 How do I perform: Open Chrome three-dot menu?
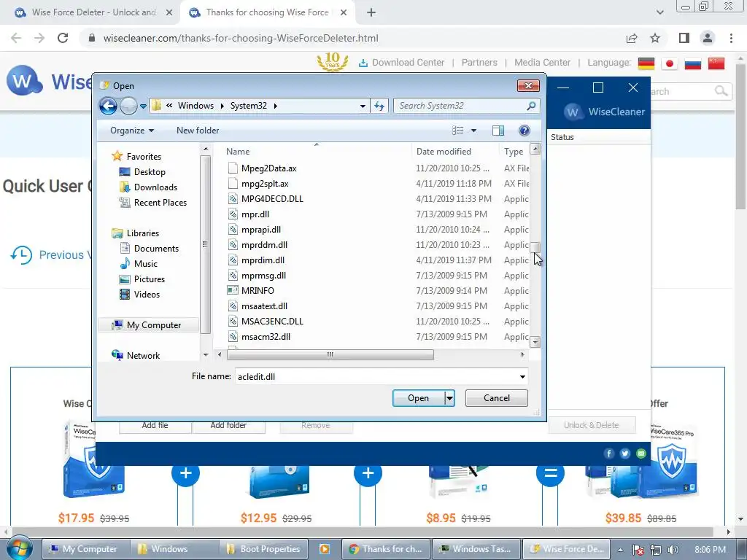pos(731,38)
